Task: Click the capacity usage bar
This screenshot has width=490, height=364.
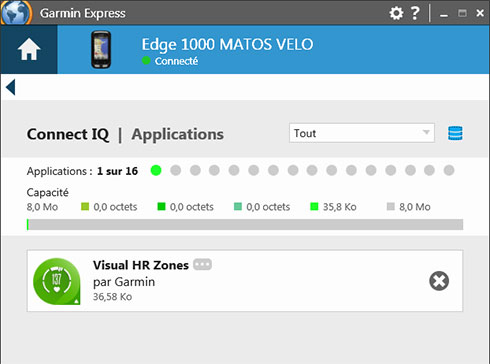Action: coord(245,224)
